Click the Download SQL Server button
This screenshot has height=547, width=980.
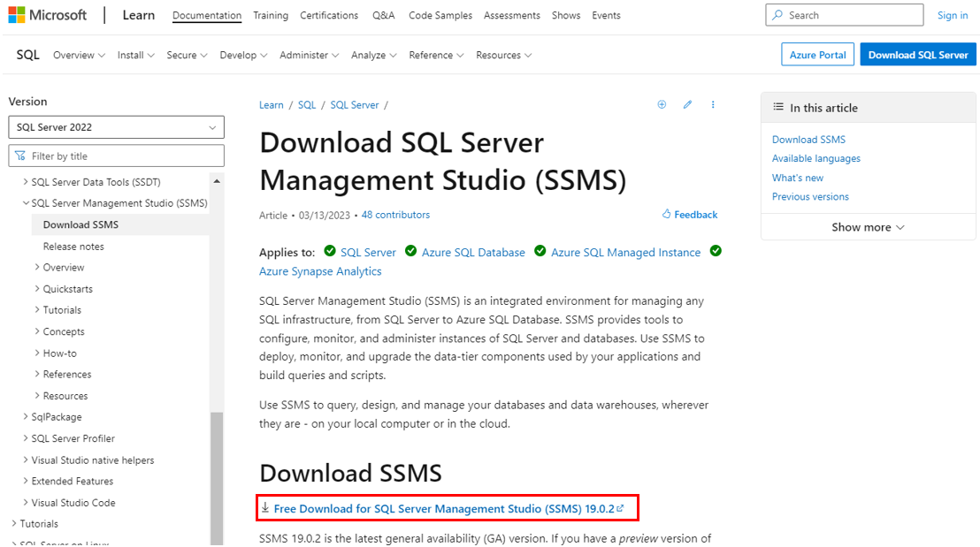point(918,54)
